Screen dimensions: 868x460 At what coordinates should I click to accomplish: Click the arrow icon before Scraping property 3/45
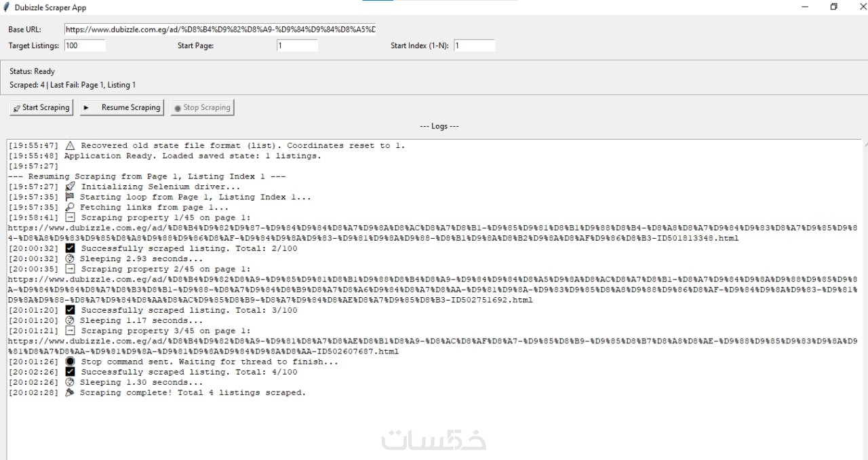coord(71,330)
